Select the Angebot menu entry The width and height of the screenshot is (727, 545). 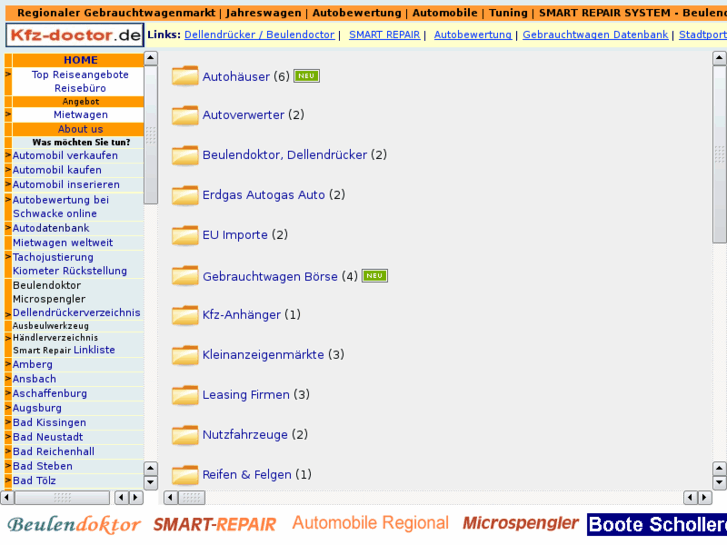81,102
